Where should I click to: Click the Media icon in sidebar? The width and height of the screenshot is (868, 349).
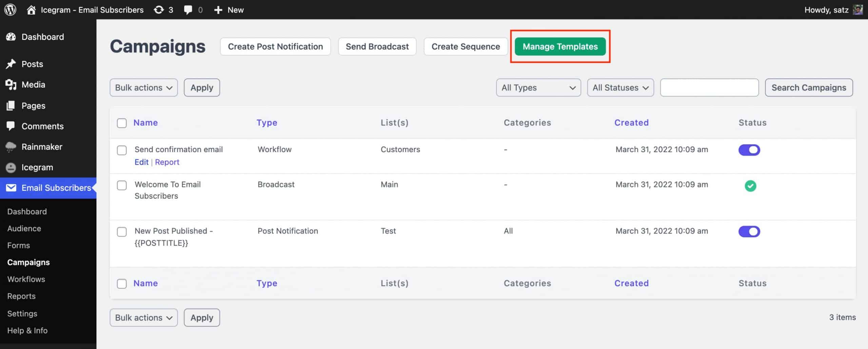(11, 85)
